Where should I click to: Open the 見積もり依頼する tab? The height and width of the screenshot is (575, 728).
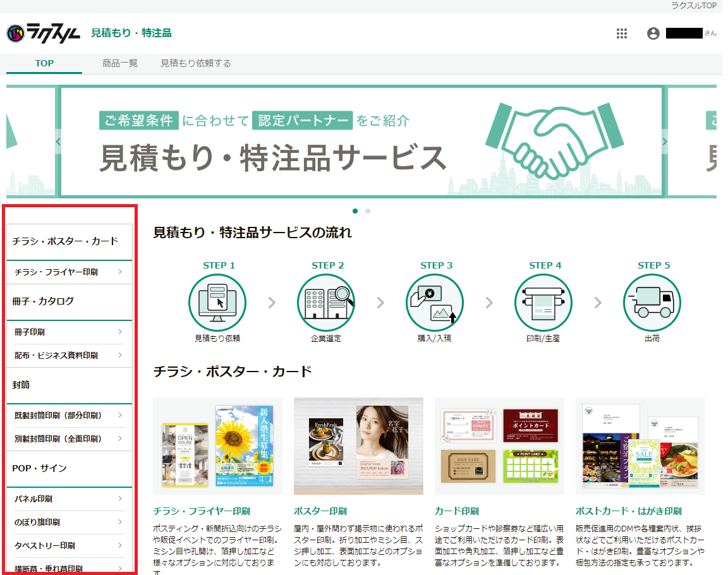(x=195, y=64)
